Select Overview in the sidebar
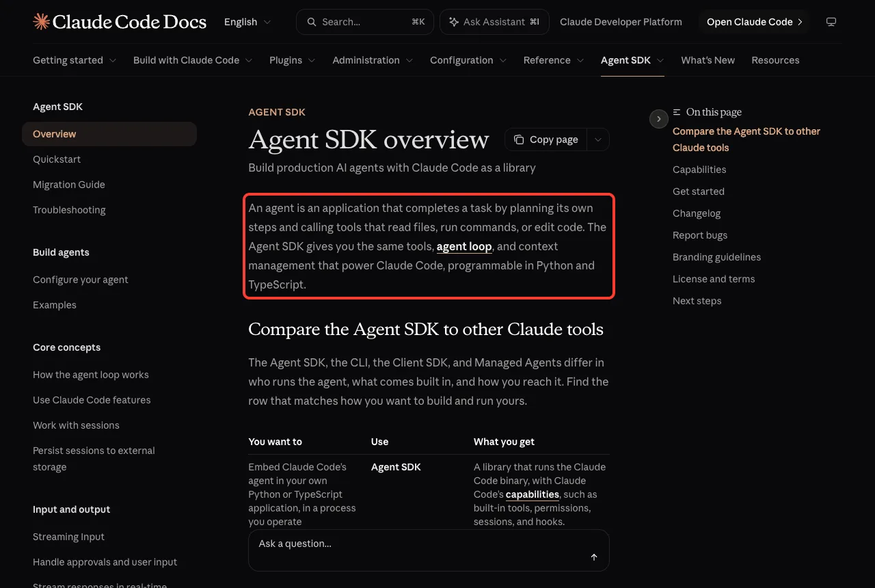The width and height of the screenshot is (875, 588). pyautogui.click(x=109, y=134)
